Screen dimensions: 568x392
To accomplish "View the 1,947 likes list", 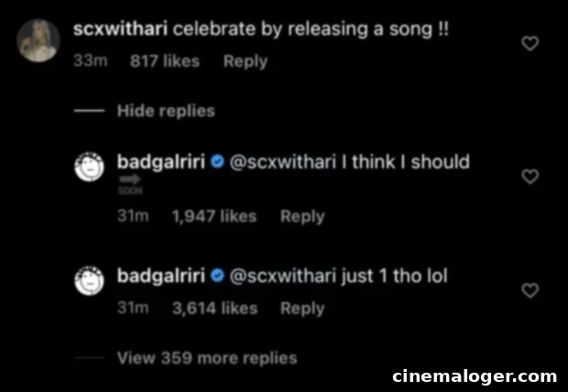I will click(x=214, y=216).
